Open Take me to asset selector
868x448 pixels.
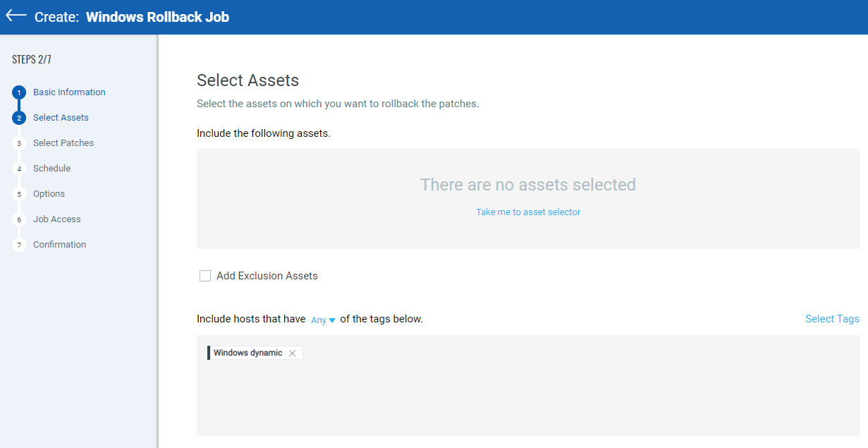click(x=528, y=212)
